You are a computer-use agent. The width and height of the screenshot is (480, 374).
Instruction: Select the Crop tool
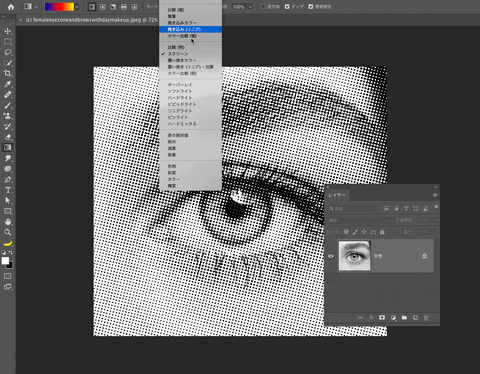[x=8, y=73]
